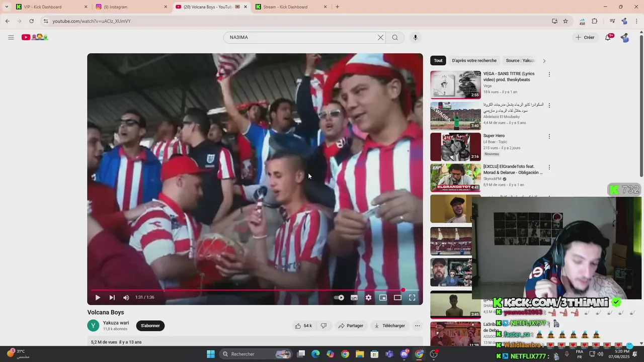The image size is (644, 362).
Task: Open Yakuza wari channel avatar
Action: [x=93, y=326]
